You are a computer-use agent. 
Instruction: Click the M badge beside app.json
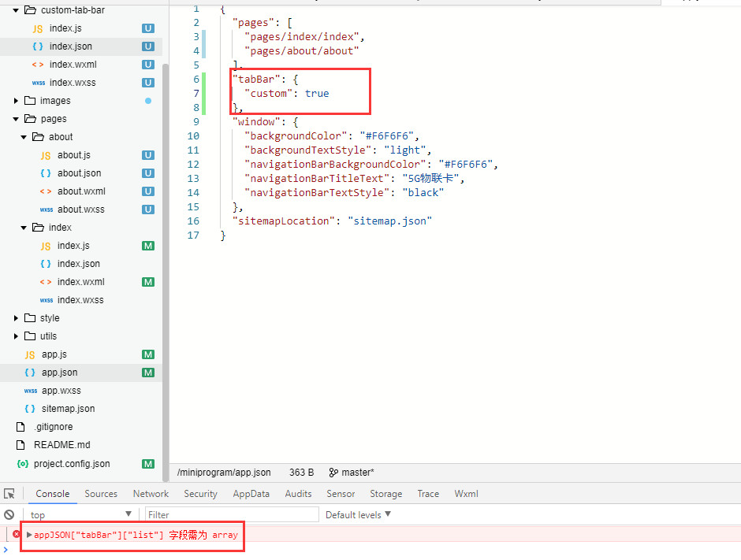(x=147, y=373)
